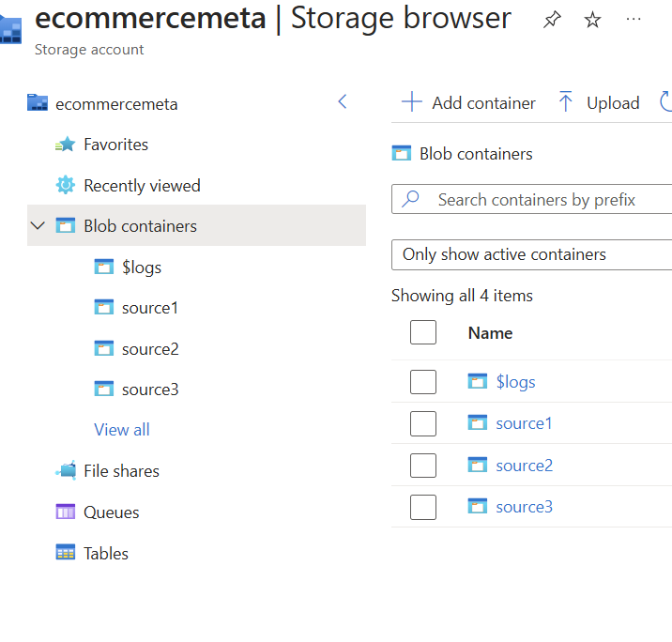Click the storage account logo in header

(x=10, y=29)
